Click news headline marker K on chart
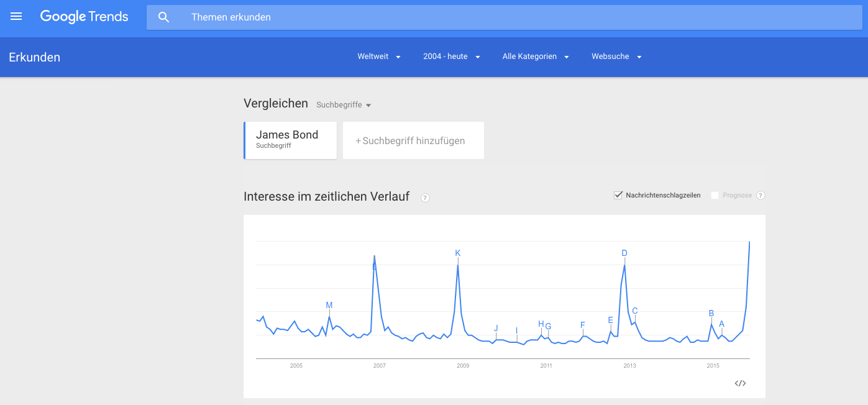The width and height of the screenshot is (868, 405). 458,253
